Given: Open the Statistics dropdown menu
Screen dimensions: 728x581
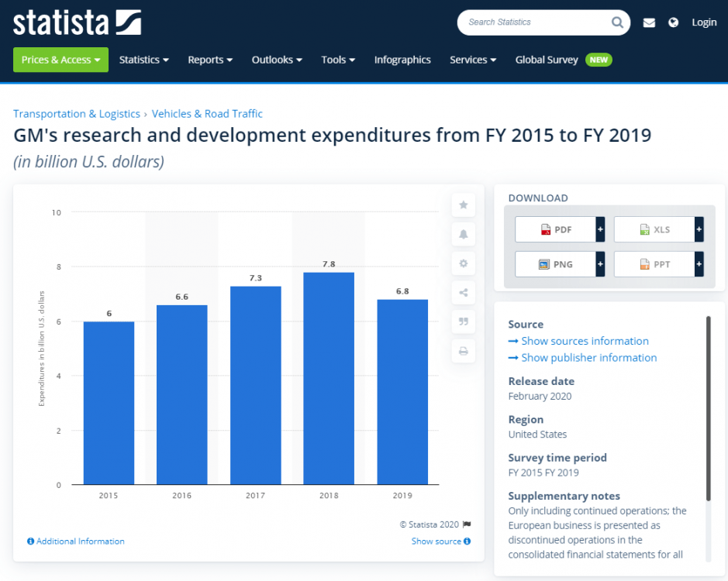Looking at the screenshot, I should point(143,60).
